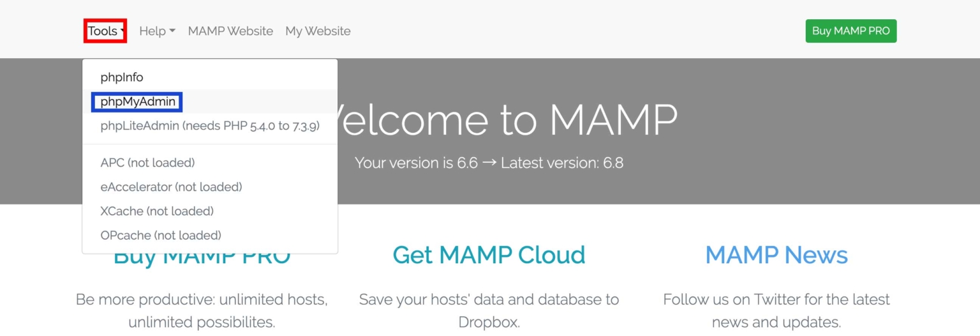
Task: Choose the phpLiteAdmin menu entry
Action: [210, 126]
